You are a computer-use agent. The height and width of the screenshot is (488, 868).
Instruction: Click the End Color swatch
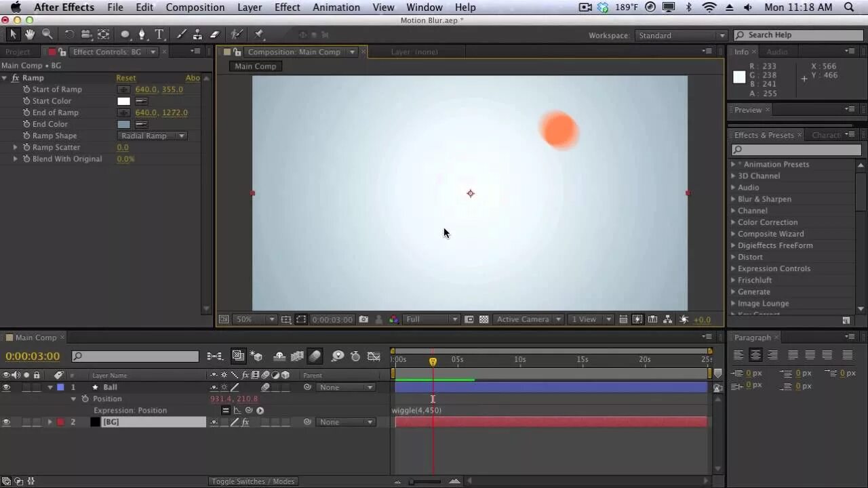[123, 124]
